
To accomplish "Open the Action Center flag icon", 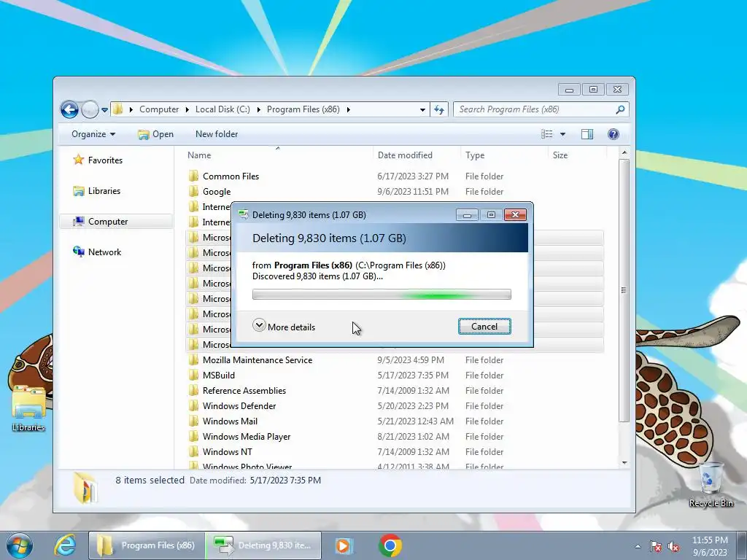I will click(656, 547).
